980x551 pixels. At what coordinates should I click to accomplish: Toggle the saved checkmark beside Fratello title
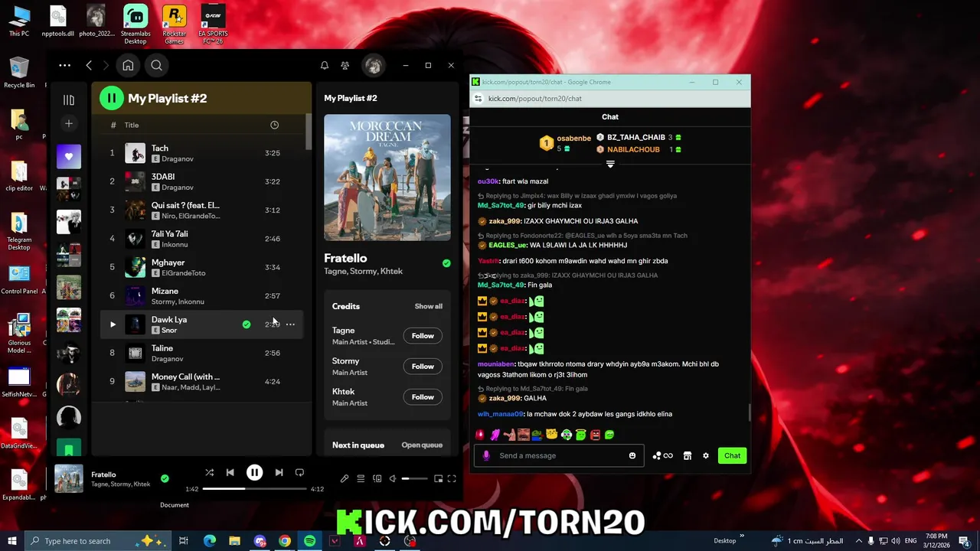446,263
